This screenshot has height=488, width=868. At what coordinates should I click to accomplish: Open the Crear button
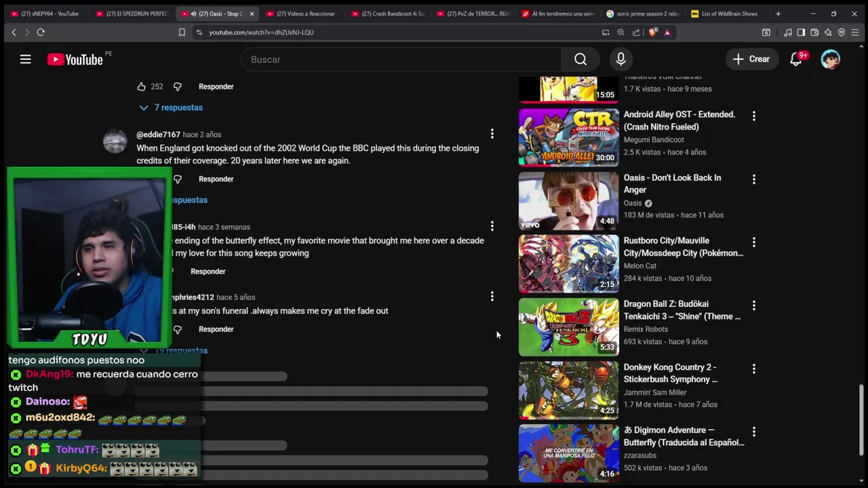click(751, 60)
